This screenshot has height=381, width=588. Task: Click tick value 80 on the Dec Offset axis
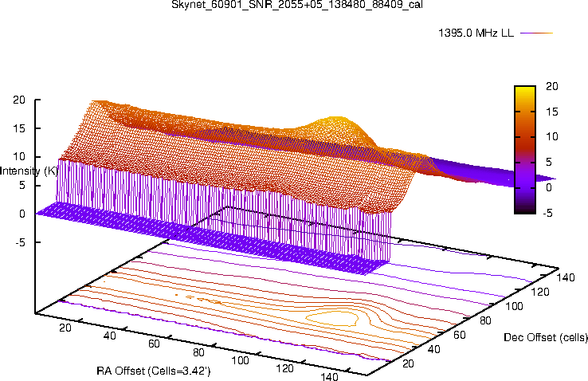point(486,320)
